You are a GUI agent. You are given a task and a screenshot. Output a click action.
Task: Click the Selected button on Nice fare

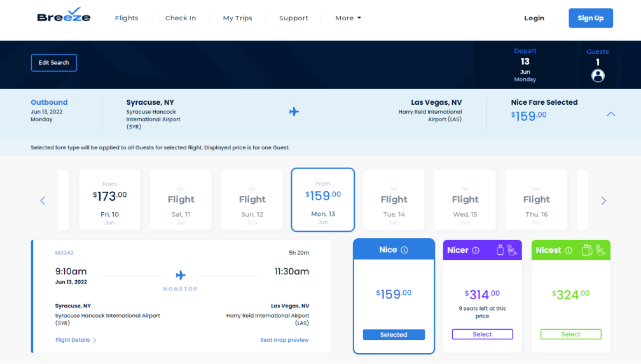coord(394,335)
